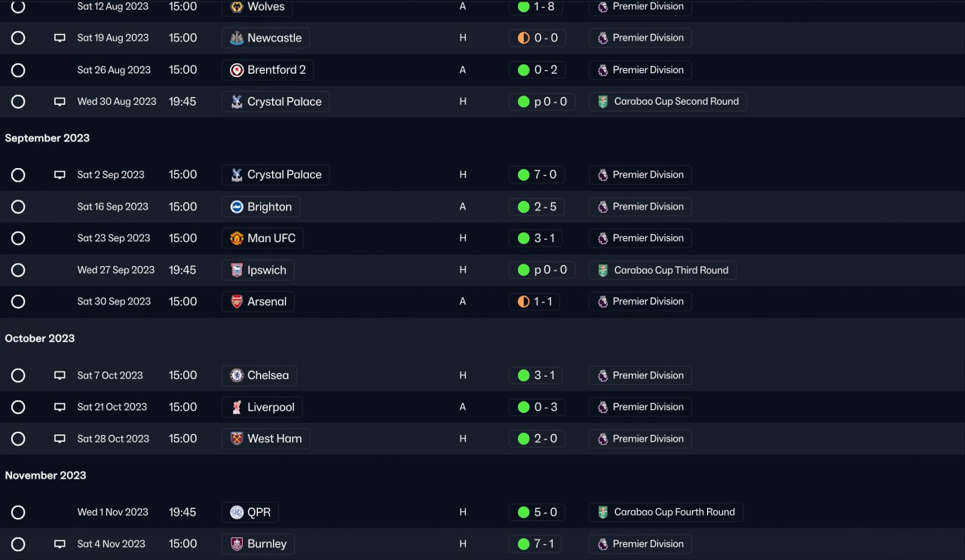Click the Newcastle club badge icon
This screenshot has height=560, width=965.
click(x=237, y=38)
